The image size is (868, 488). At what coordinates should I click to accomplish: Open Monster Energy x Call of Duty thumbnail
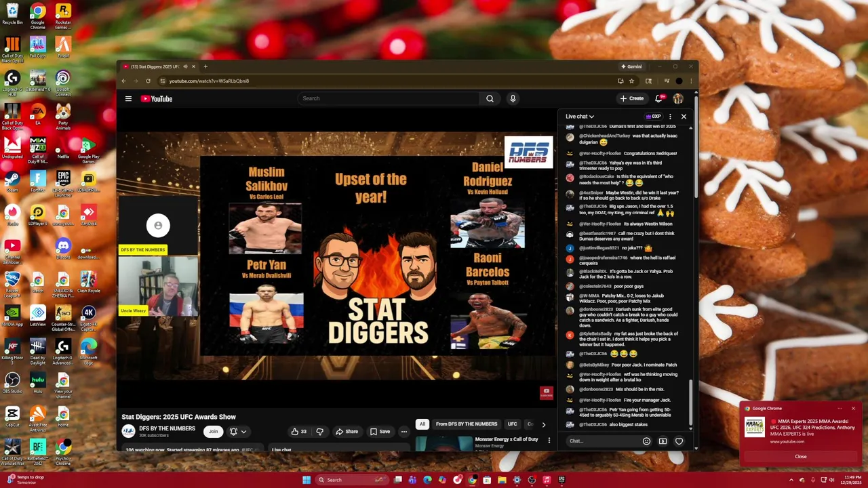point(444,443)
